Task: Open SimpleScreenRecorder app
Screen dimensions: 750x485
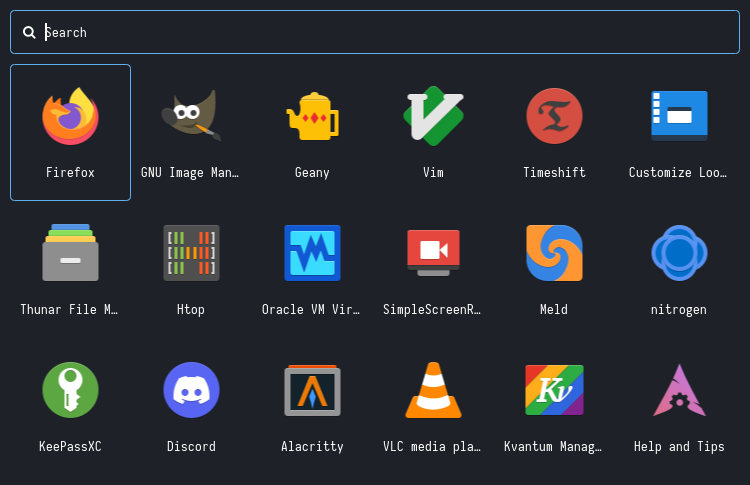Action: [433, 253]
